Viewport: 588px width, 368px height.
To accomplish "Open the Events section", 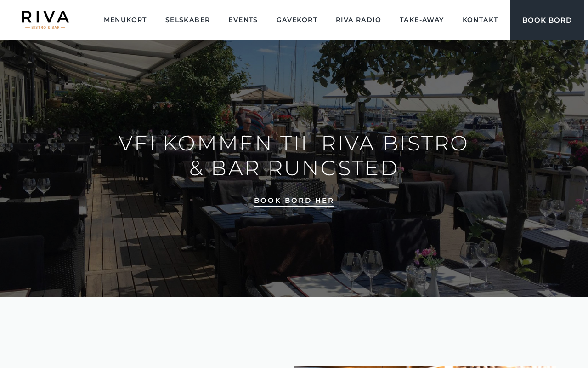I will coord(243,20).
